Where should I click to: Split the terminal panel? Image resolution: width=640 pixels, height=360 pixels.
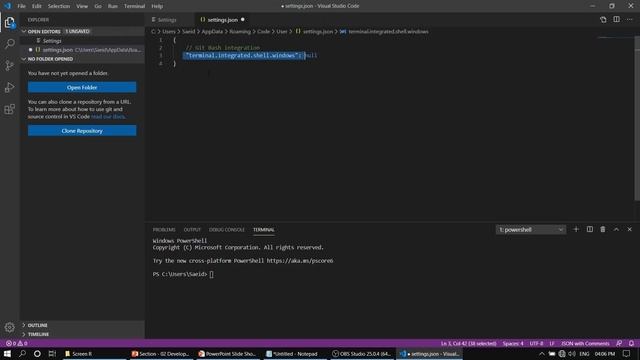589,229
